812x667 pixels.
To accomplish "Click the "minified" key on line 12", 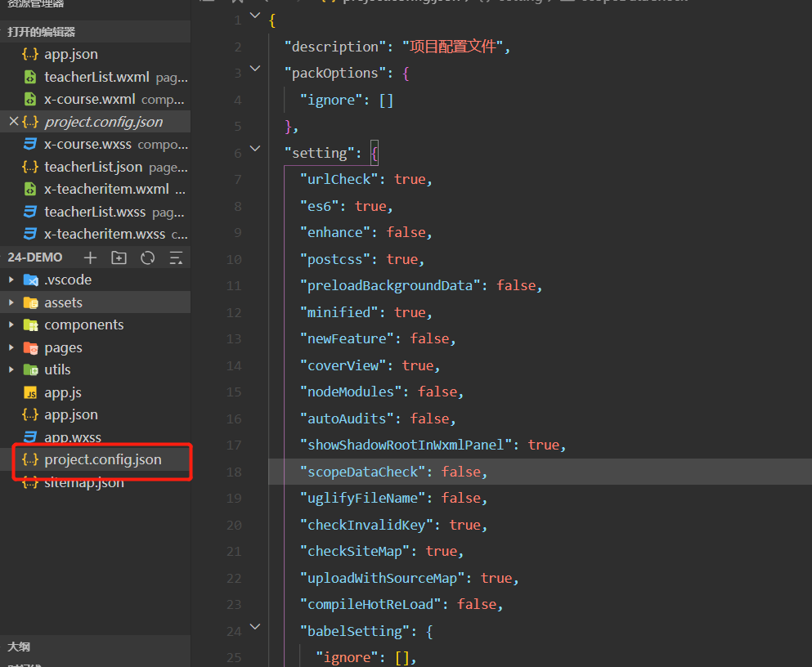I will 339,312.
